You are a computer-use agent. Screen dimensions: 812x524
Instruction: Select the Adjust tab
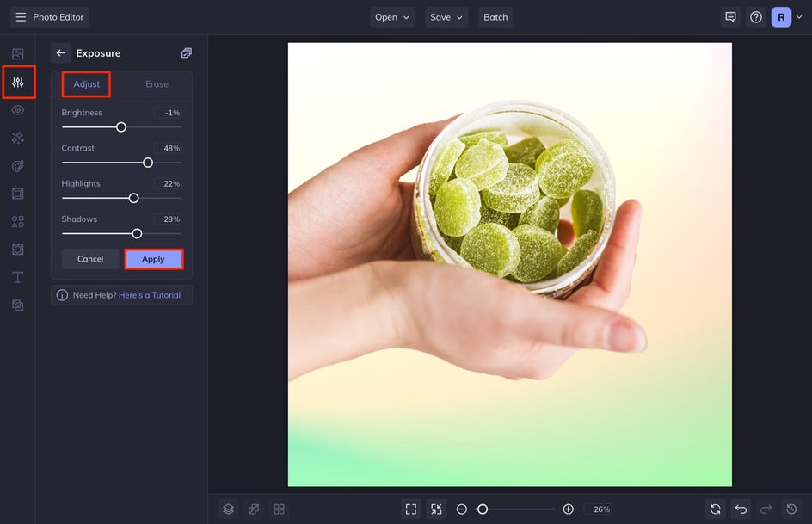87,84
